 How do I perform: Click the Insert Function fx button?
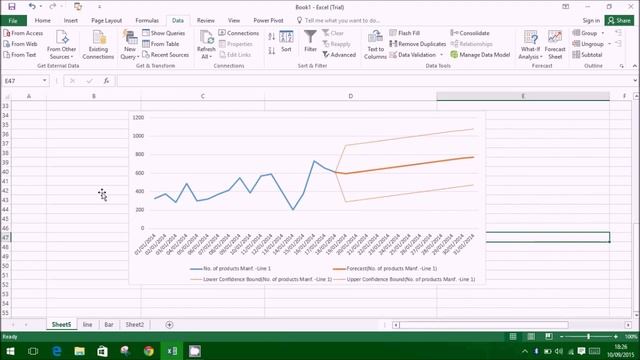[106, 81]
